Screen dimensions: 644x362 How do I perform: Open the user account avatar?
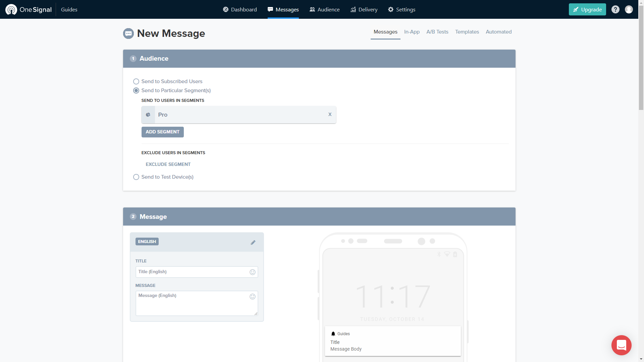[629, 9]
